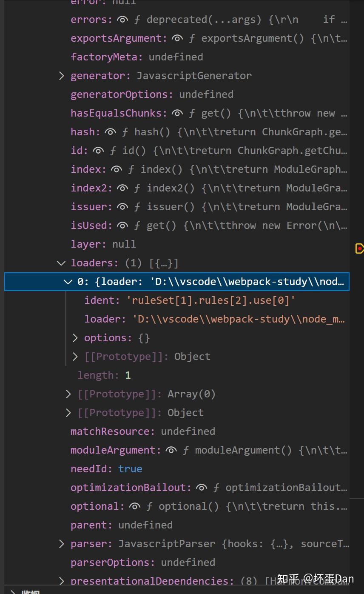Click the red recording marker on the right edge

pyautogui.click(x=360, y=248)
